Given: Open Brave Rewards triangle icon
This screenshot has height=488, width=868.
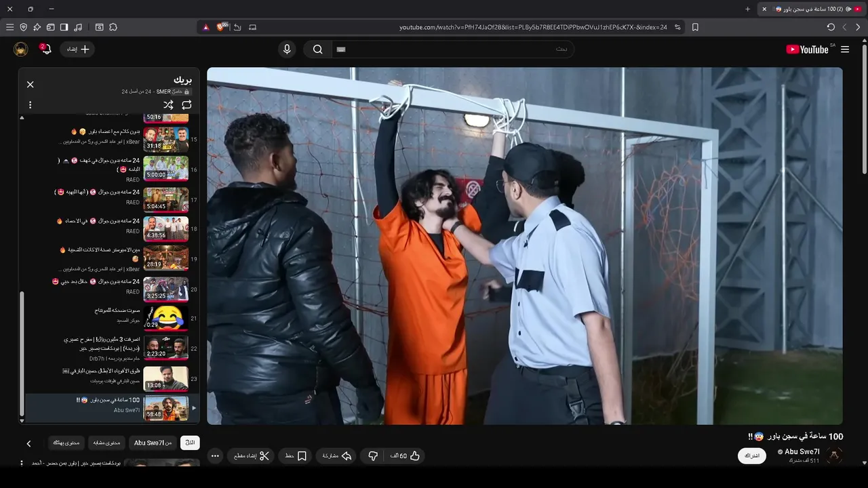Looking at the screenshot, I should pyautogui.click(x=205, y=27).
